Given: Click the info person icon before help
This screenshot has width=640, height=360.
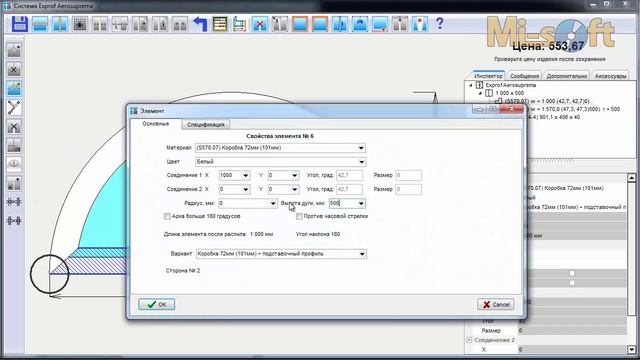Looking at the screenshot, I should [420, 24].
